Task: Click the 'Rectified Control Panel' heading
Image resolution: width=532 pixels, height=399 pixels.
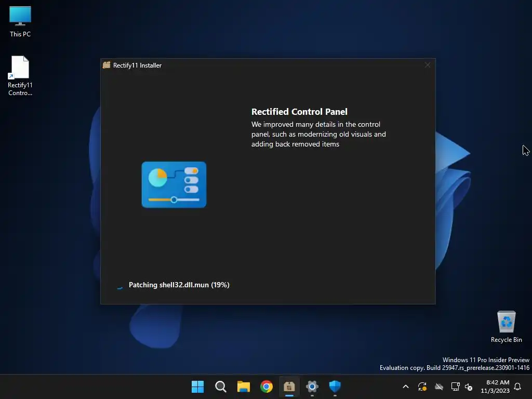Action: coord(299,112)
